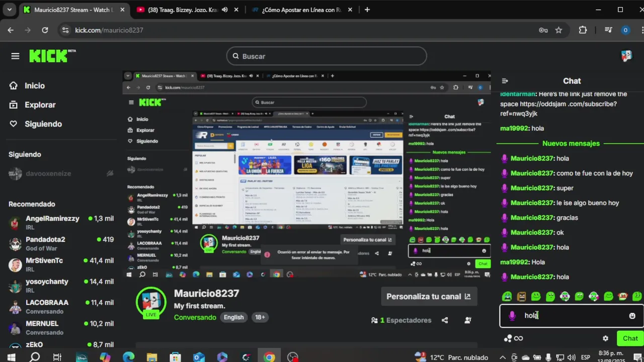This screenshot has height=362, width=644.
Task: Open recommended channel MrStivenTc
Action: point(61,264)
